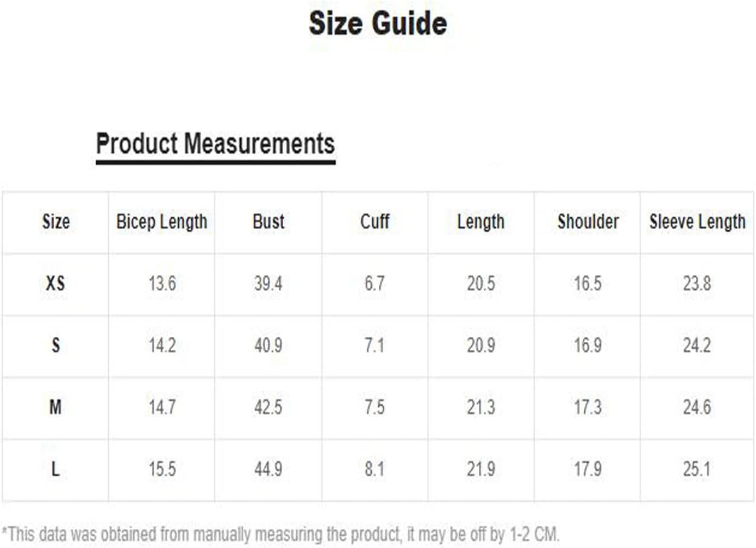Click the XS bicep length value 13.6
756x548 pixels.
[x=162, y=284]
